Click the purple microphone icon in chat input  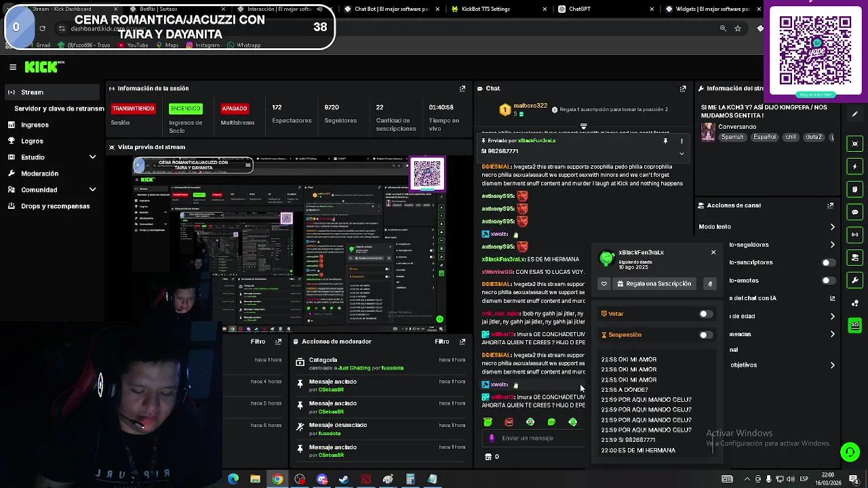[x=492, y=438]
